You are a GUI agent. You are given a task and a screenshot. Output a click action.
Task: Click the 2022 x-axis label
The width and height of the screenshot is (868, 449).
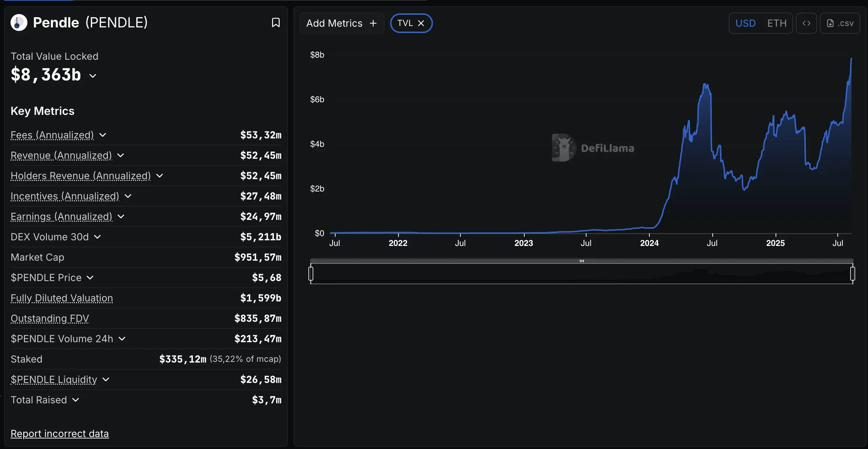(x=398, y=243)
